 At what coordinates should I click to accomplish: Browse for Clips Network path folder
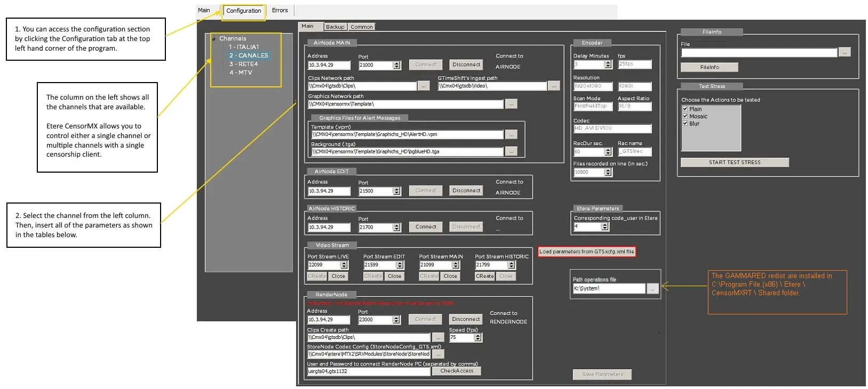[424, 86]
